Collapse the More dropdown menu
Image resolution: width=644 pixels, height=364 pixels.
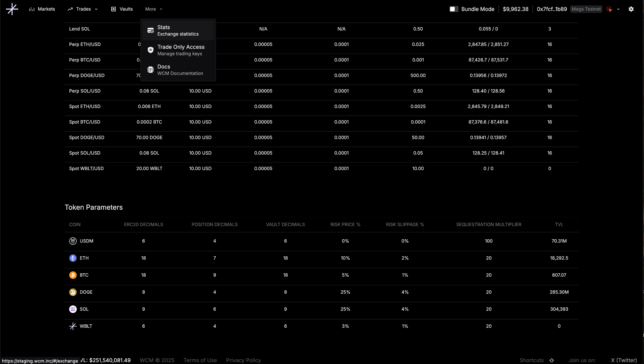154,9
